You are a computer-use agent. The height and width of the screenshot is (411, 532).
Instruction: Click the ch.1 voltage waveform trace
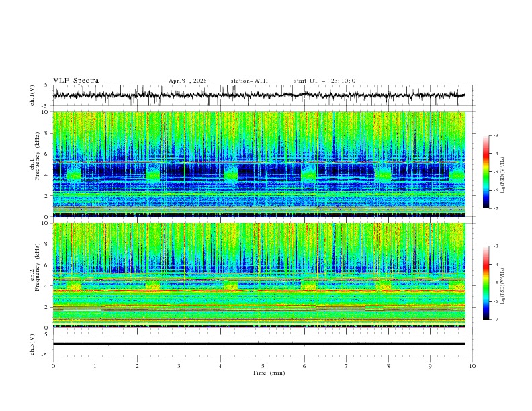point(259,95)
